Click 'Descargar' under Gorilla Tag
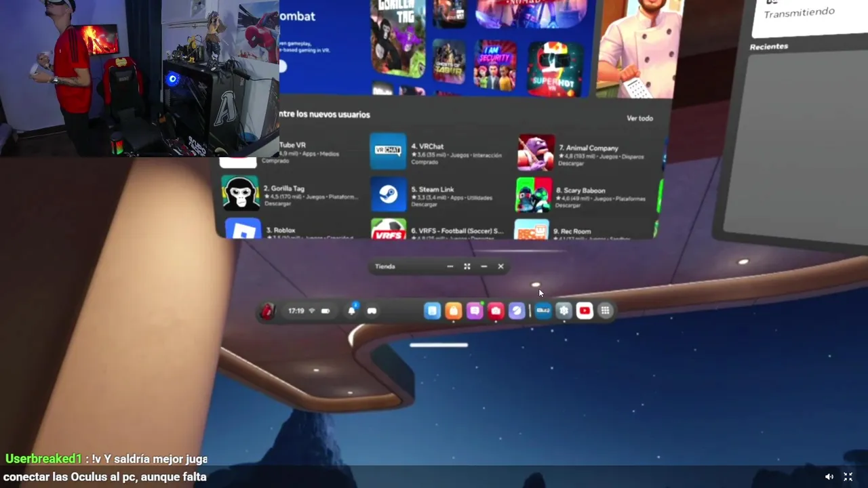 [x=277, y=203]
